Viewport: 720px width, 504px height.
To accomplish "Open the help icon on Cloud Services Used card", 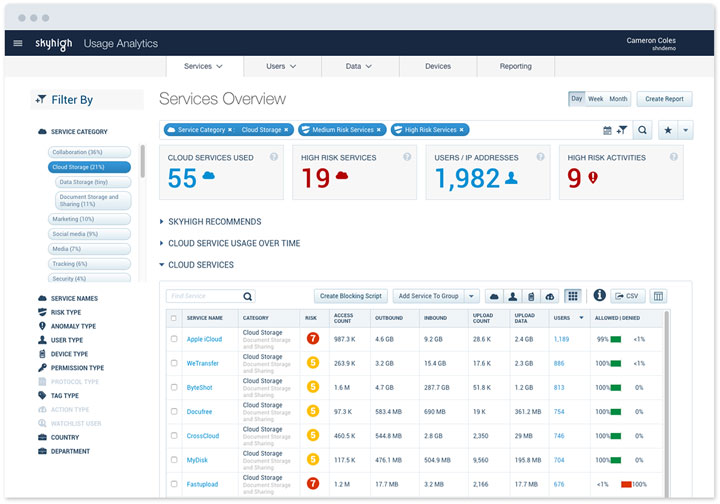I will 274,157.
